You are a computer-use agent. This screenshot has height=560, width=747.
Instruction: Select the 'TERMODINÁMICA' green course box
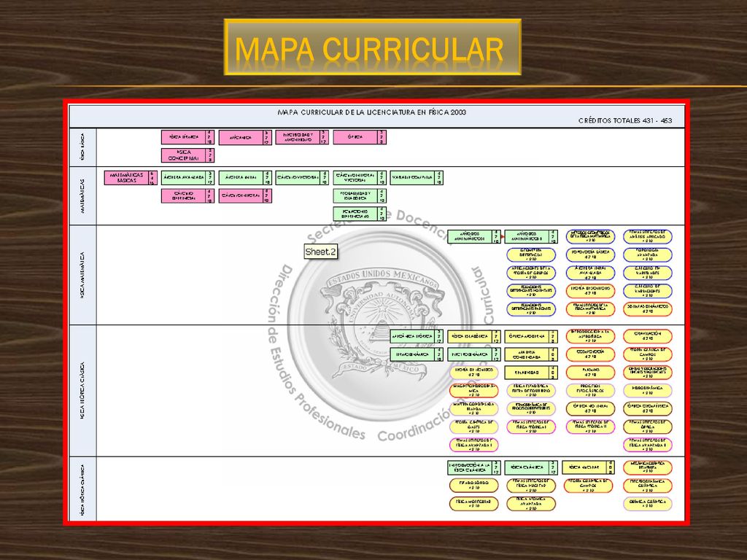(417, 355)
